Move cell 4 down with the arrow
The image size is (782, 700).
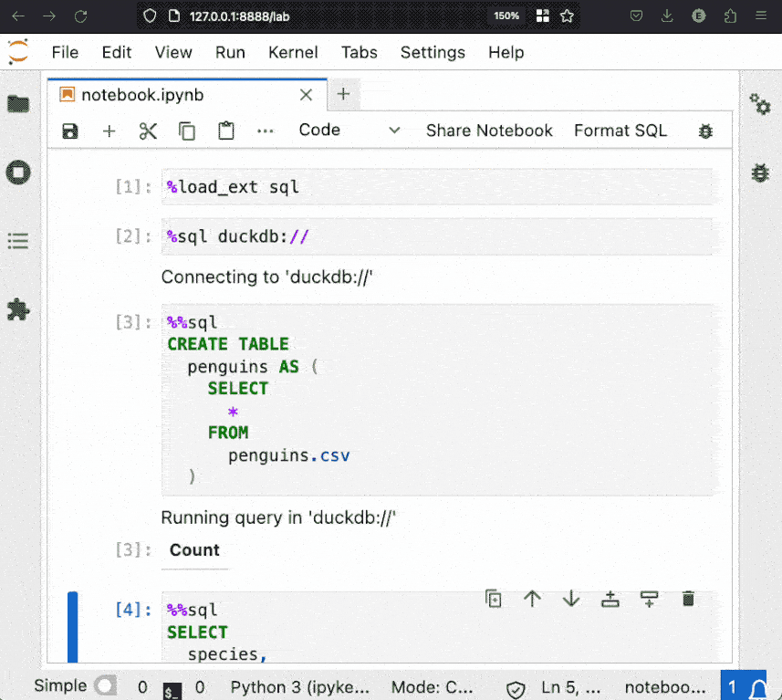(571, 598)
